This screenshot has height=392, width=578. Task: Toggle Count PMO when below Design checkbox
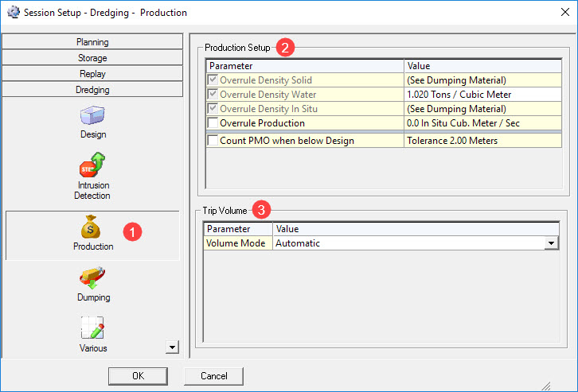[213, 141]
